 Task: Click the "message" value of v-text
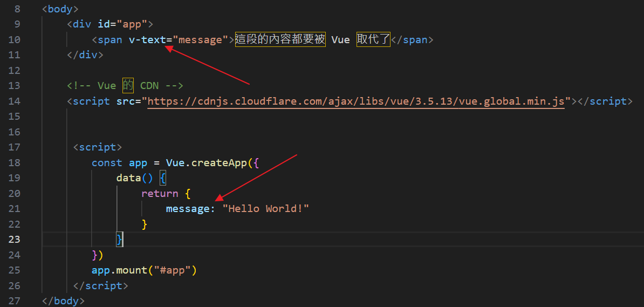pyautogui.click(x=200, y=40)
